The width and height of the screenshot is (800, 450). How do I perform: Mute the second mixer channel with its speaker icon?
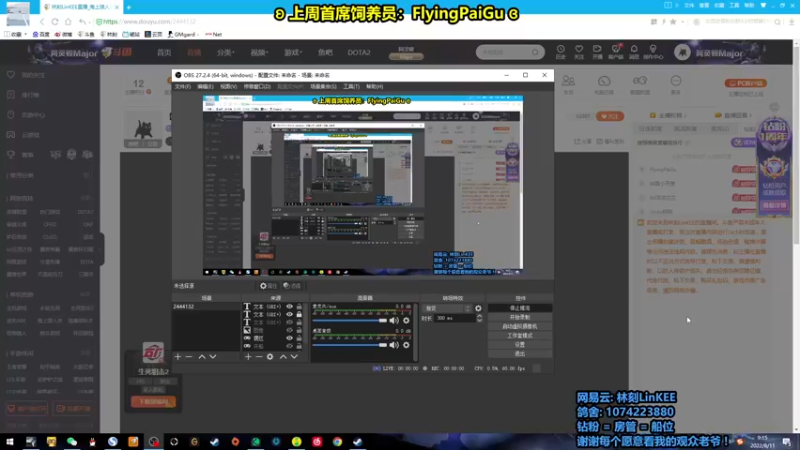394,345
